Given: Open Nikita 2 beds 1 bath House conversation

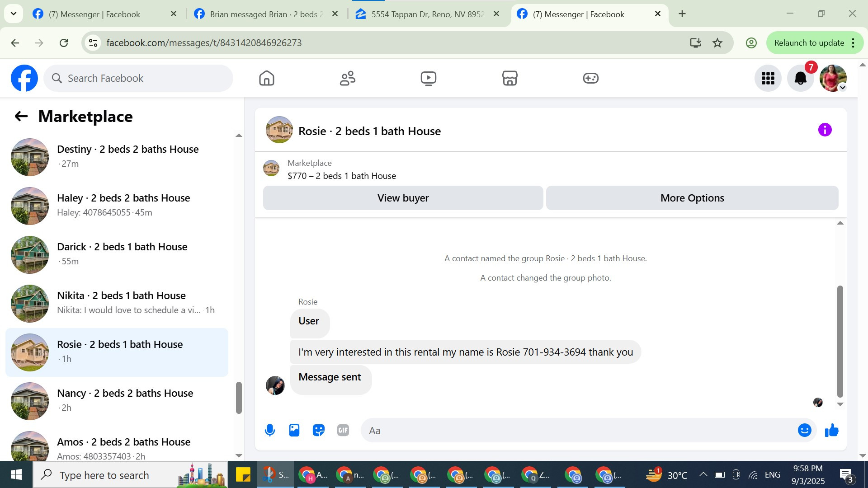Looking at the screenshot, I should (x=117, y=303).
